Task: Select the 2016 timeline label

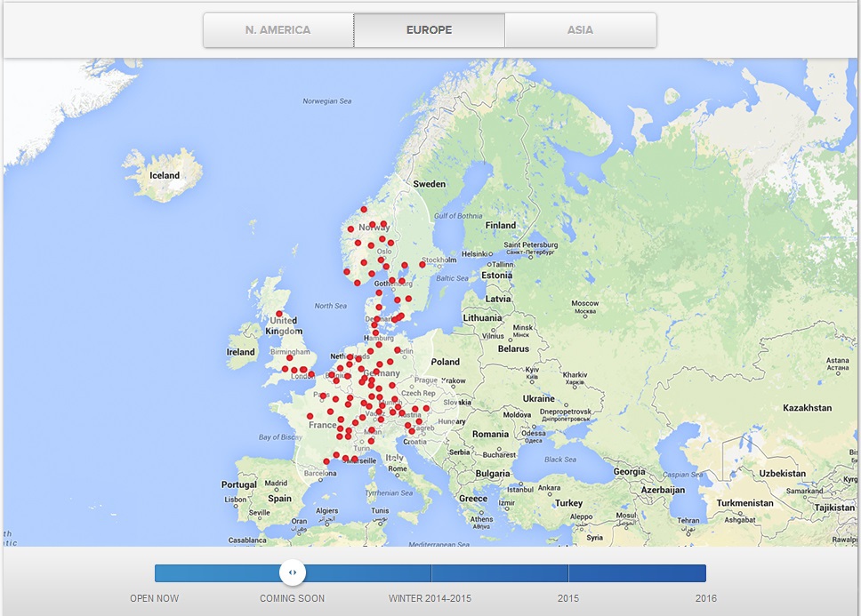Action: (706, 598)
